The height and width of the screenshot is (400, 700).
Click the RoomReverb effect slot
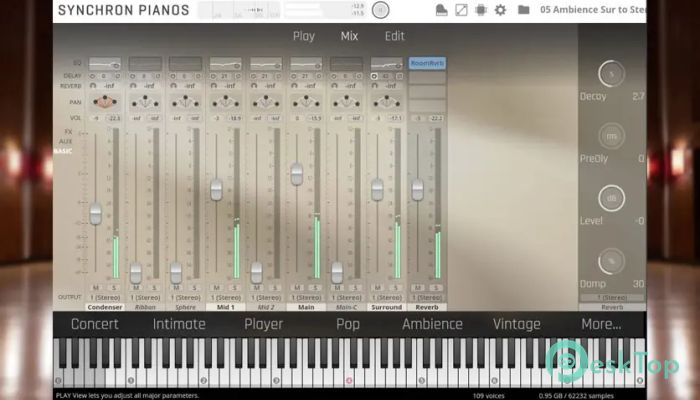(x=427, y=63)
